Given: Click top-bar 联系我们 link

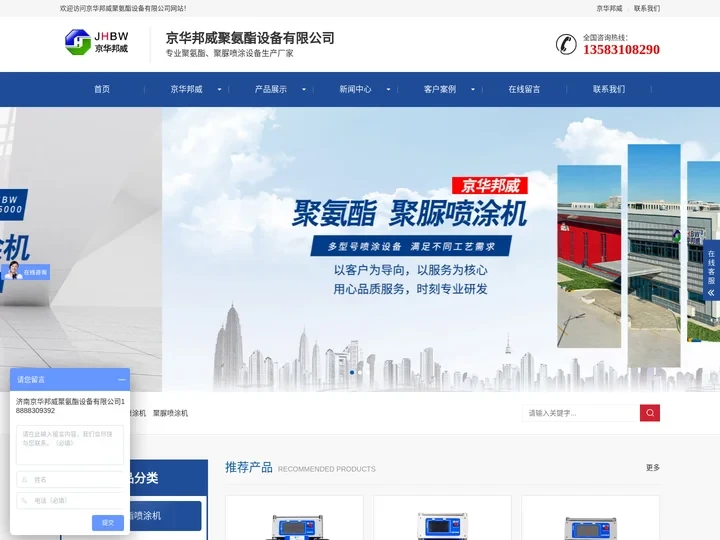Looking at the screenshot, I should pos(647,8).
